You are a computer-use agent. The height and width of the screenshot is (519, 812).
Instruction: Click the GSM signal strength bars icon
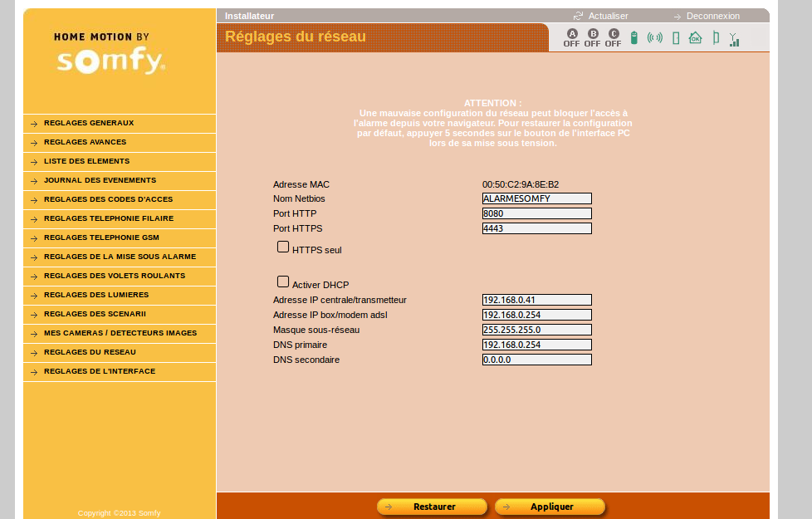tap(734, 39)
